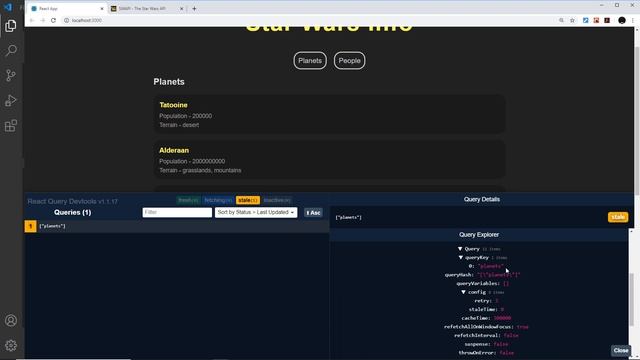The width and height of the screenshot is (640, 360).
Task: Open a new browser tab
Action: pyautogui.click(x=194, y=9)
